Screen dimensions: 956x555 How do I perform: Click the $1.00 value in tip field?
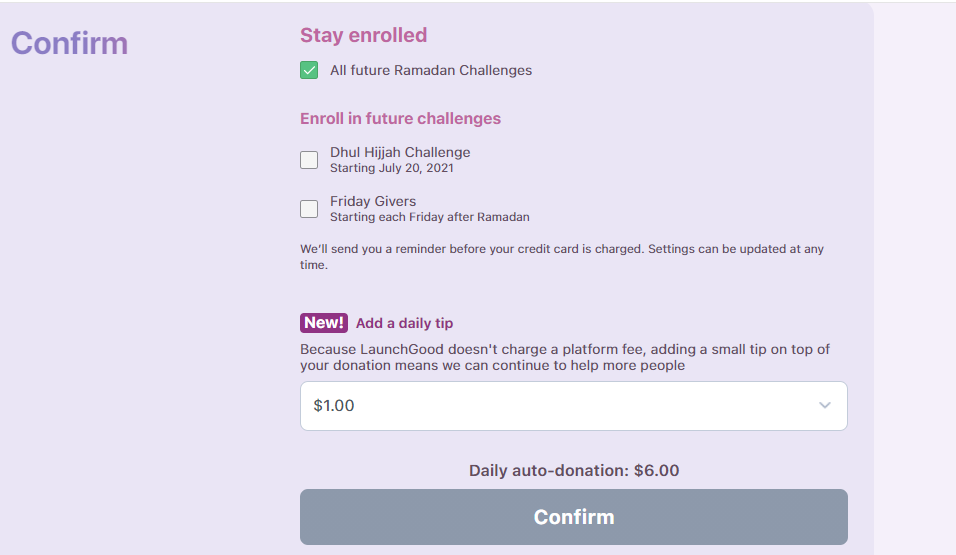pyautogui.click(x=334, y=406)
